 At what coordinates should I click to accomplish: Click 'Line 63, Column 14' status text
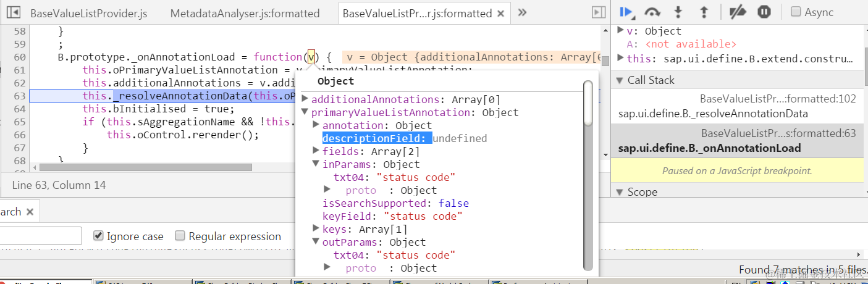tap(59, 185)
